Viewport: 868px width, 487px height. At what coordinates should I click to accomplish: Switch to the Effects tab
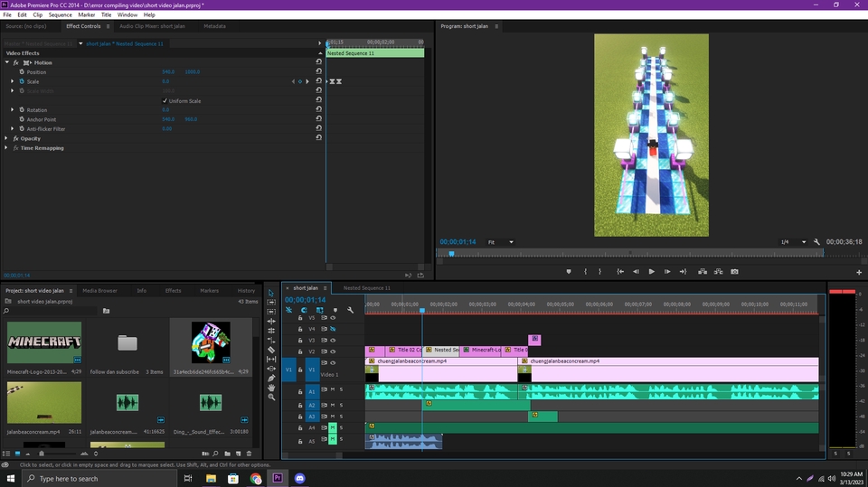pyautogui.click(x=174, y=291)
